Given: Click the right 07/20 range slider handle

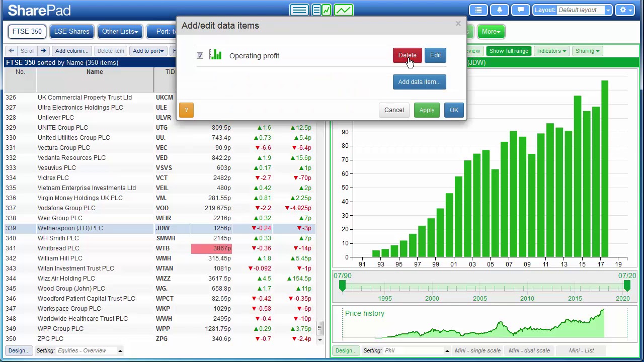Looking at the screenshot, I should click(627, 286).
